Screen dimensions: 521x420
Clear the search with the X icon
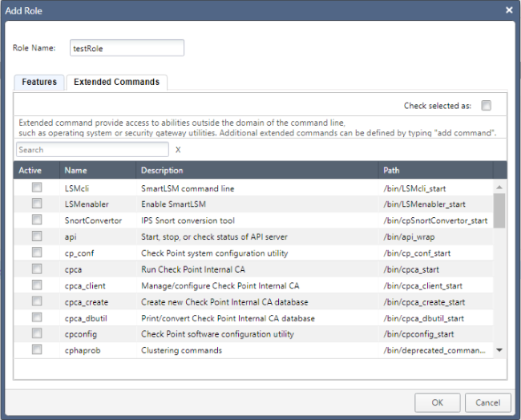click(178, 150)
